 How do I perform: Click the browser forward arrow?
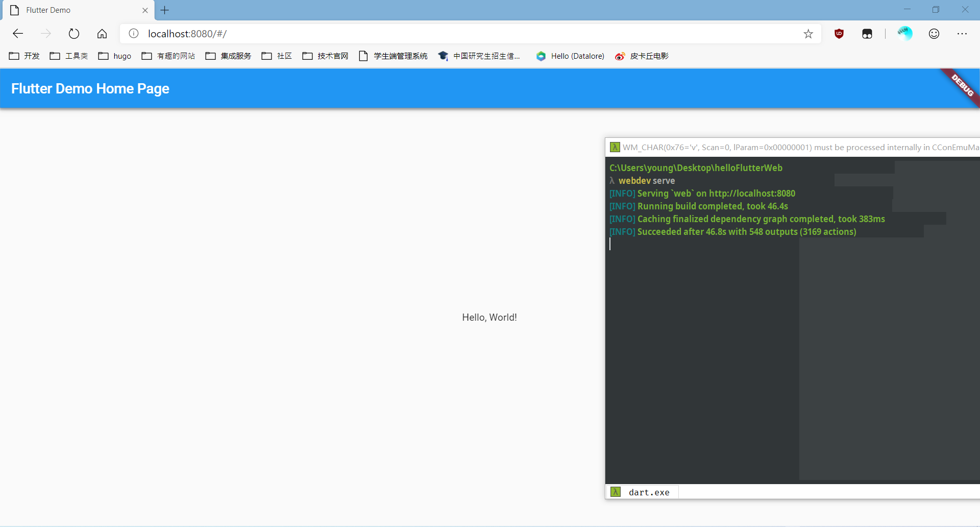(x=46, y=34)
